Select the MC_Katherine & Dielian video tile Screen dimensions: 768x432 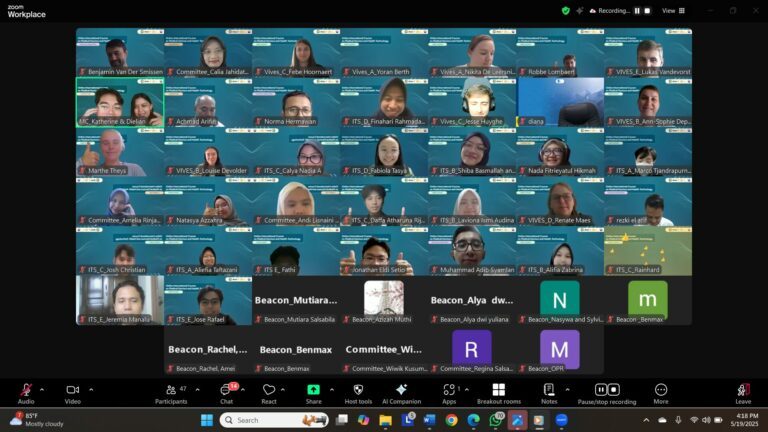pos(120,103)
